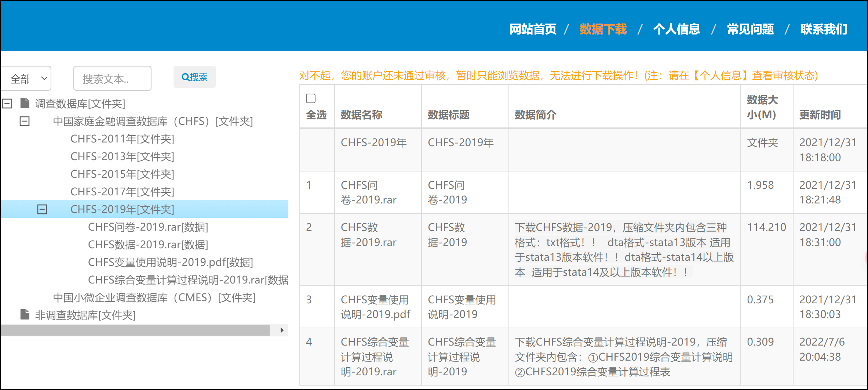The height and width of the screenshot is (390, 868).
Task: Select CHFS-2011年 folder in the tree
Action: 122,139
